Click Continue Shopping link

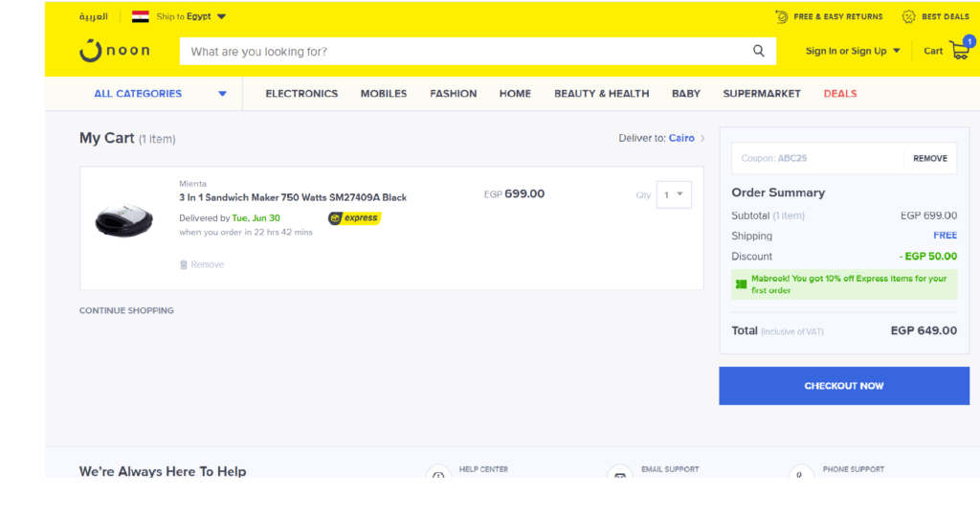pos(126,311)
